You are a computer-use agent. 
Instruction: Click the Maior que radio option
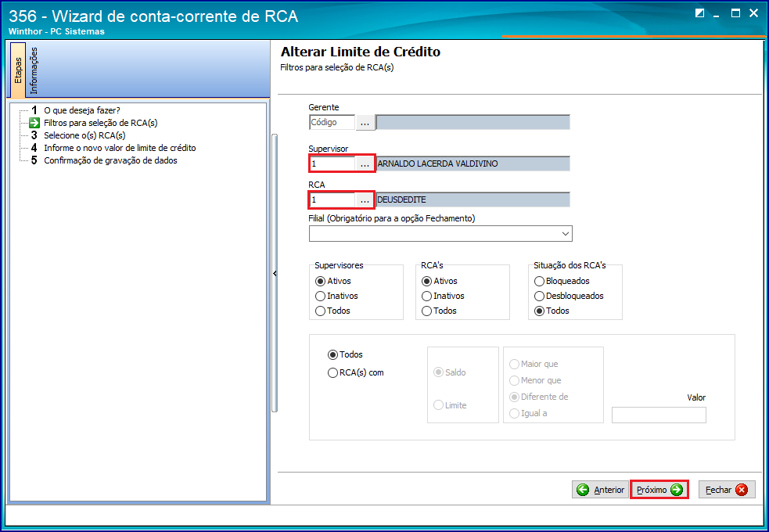click(534, 365)
